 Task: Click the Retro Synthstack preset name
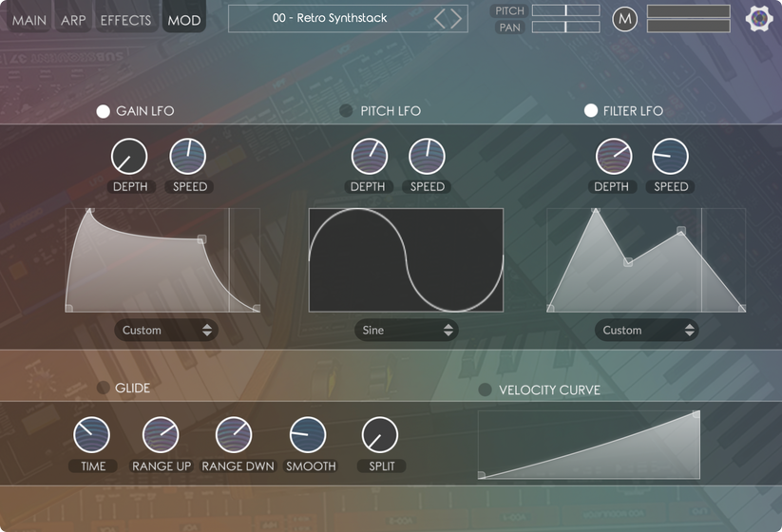330,18
